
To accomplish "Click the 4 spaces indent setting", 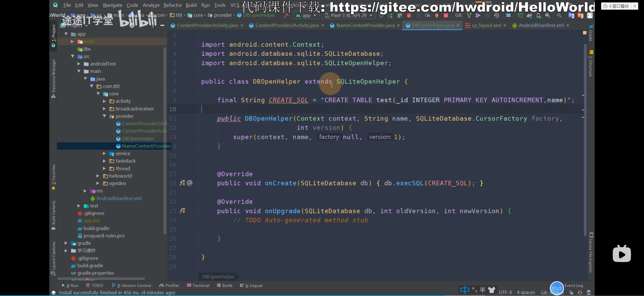I will [526, 293].
